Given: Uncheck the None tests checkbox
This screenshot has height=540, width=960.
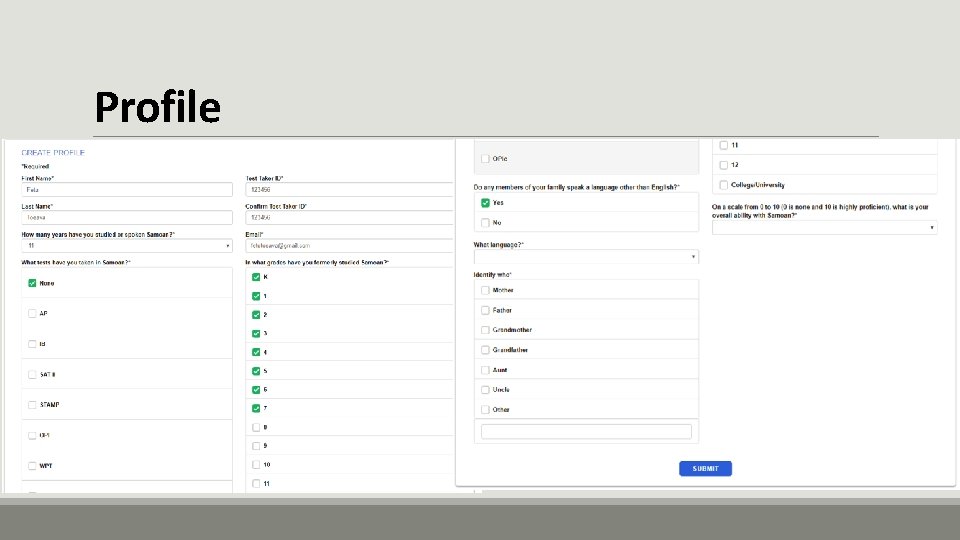Looking at the screenshot, I should [32, 283].
